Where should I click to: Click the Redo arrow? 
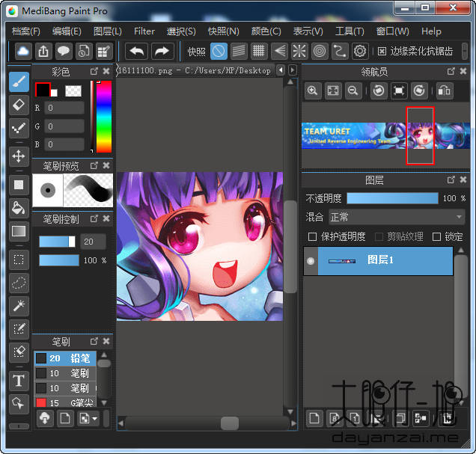tap(162, 51)
